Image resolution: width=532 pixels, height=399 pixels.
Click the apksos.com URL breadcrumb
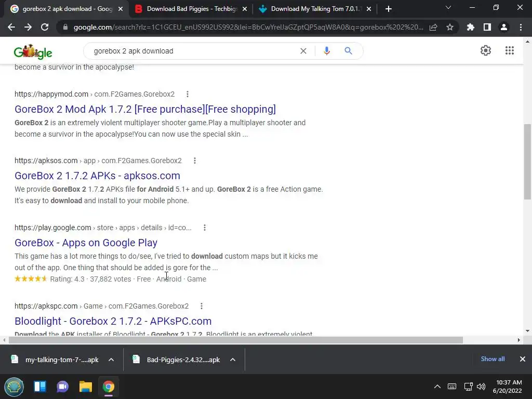point(98,161)
